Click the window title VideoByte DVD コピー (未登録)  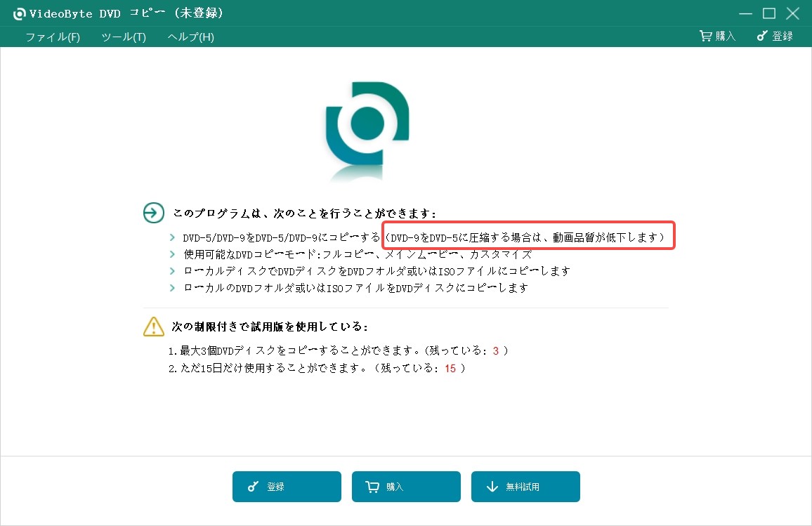point(126,13)
